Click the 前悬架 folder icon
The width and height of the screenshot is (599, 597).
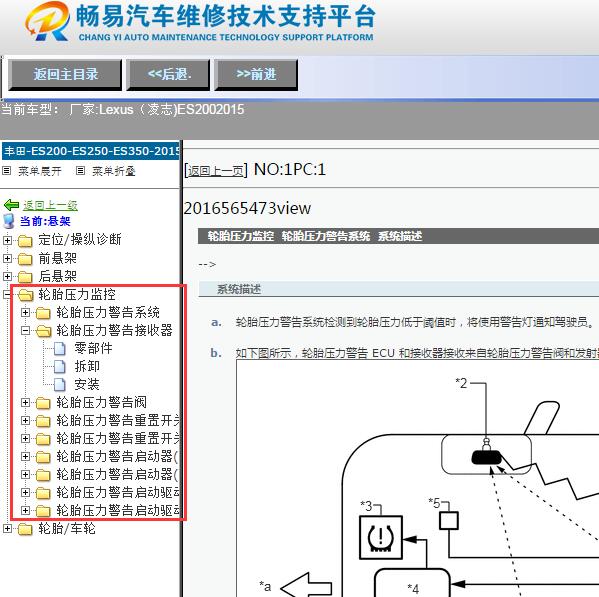[x=25, y=259]
